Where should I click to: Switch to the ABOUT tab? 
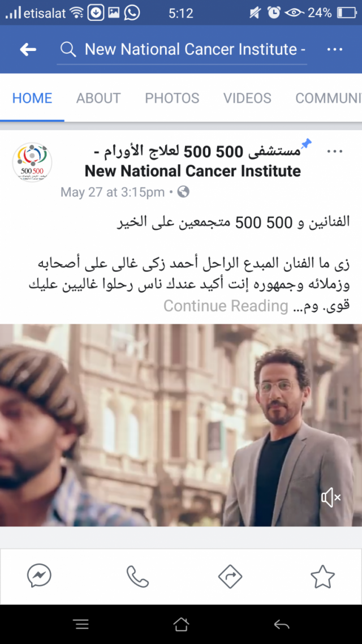click(x=98, y=98)
